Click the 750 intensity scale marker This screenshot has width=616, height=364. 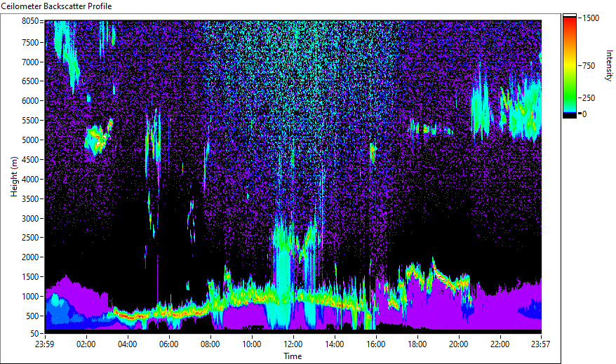coord(589,66)
